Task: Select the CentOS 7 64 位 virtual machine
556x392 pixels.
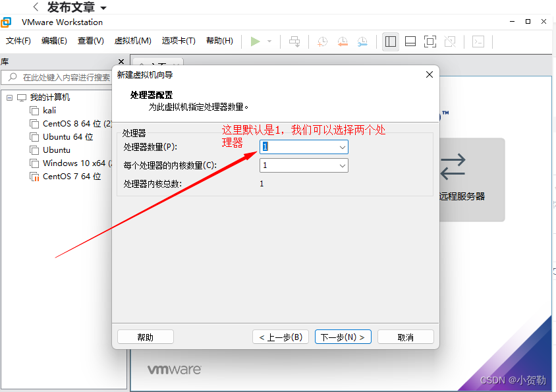Action: (72, 176)
